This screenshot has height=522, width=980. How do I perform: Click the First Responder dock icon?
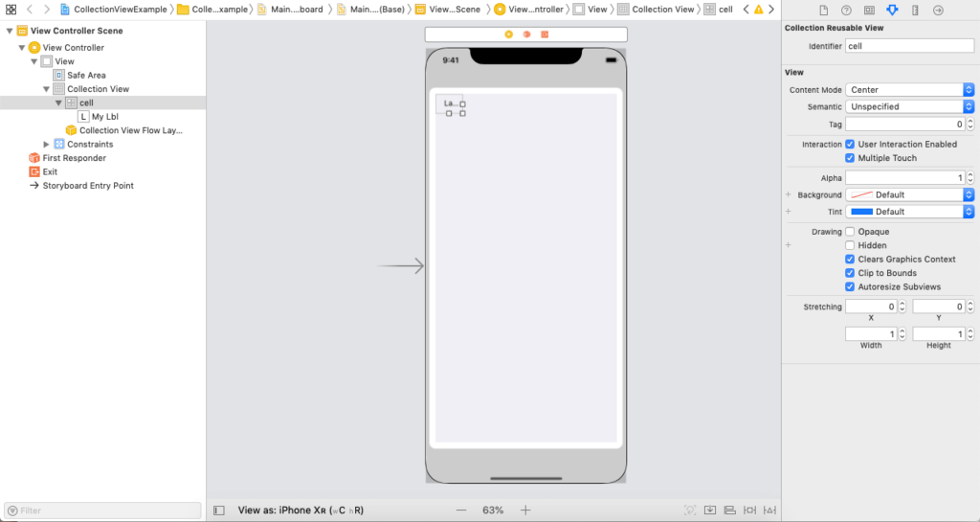coord(527,34)
